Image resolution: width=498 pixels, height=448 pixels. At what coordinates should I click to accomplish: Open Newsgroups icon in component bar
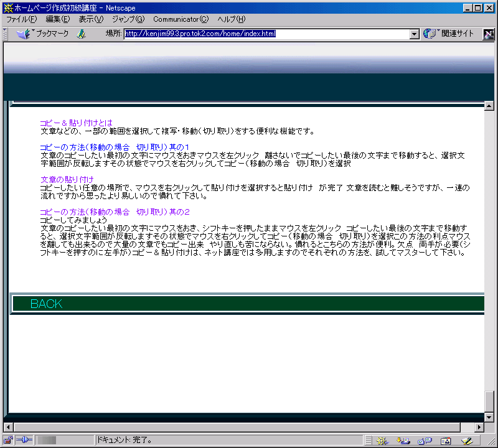pyautogui.click(x=425, y=441)
